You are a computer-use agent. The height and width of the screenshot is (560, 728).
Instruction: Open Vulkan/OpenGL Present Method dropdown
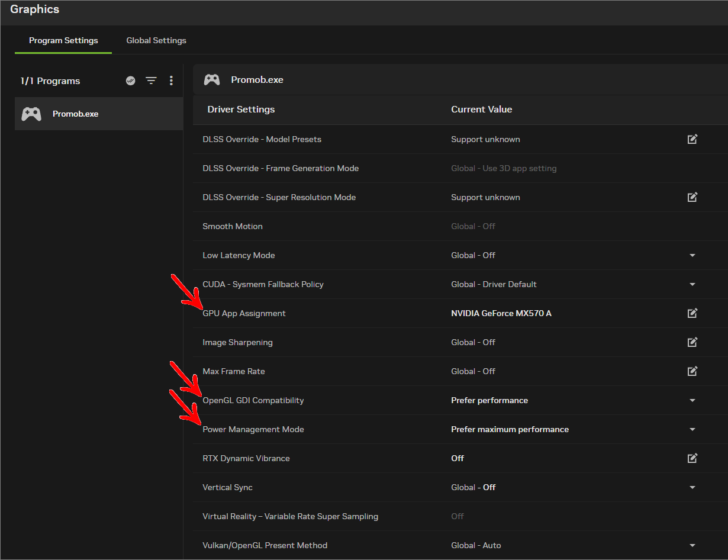pos(692,545)
